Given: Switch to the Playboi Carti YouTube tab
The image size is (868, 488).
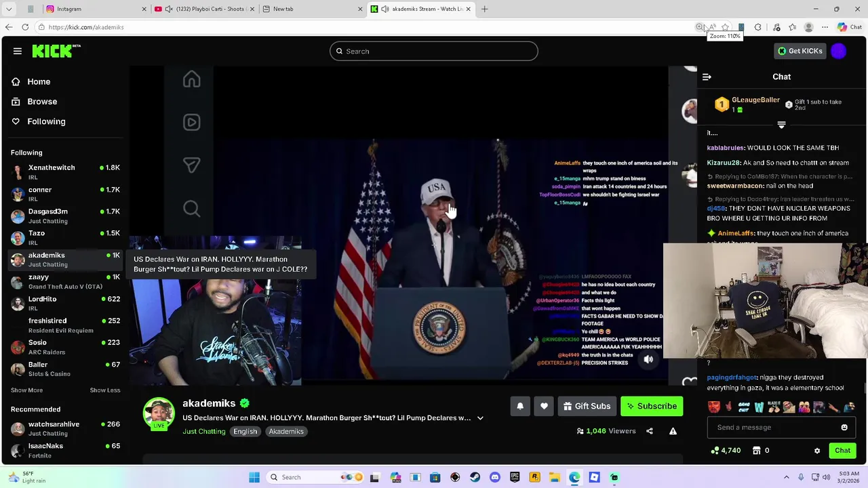Looking at the screenshot, I should (203, 9).
